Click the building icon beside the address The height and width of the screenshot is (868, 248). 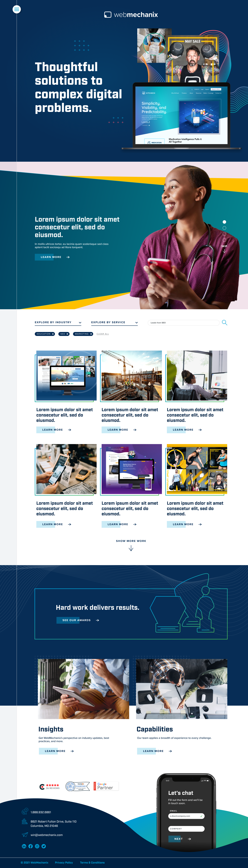tap(25, 822)
